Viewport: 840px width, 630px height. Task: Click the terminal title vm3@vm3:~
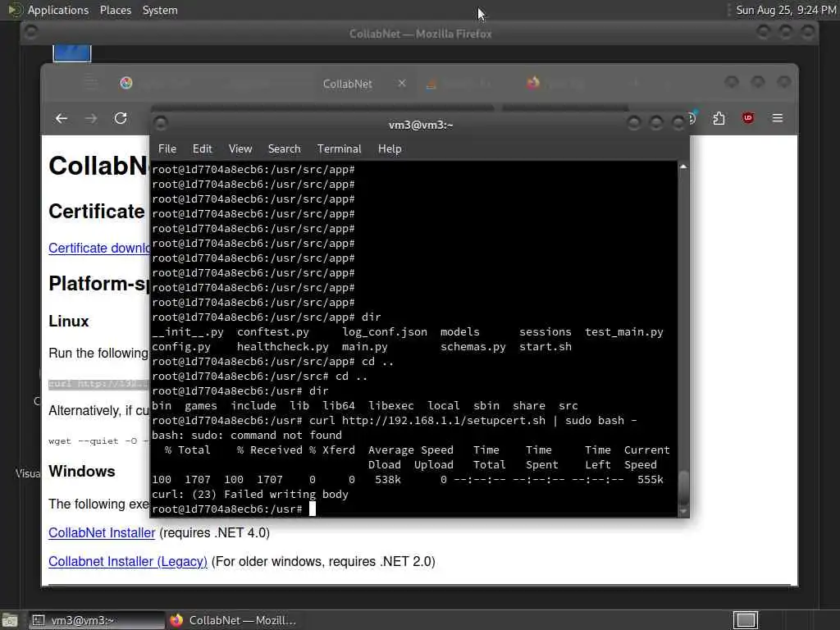421,125
